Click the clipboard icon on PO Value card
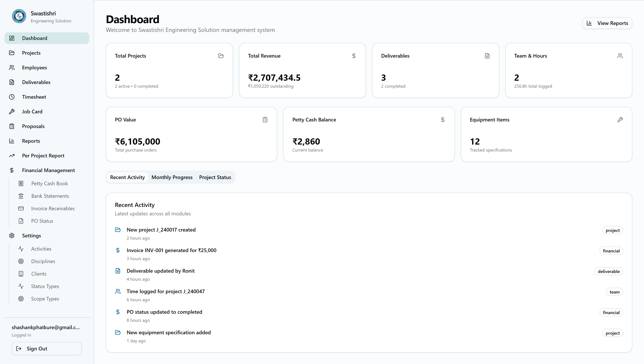The image size is (644, 364). click(265, 120)
